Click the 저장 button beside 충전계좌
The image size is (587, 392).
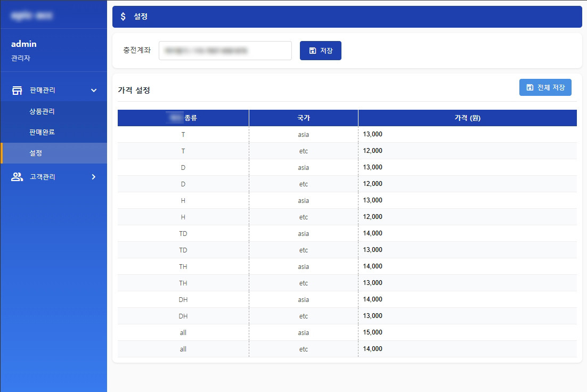point(321,51)
